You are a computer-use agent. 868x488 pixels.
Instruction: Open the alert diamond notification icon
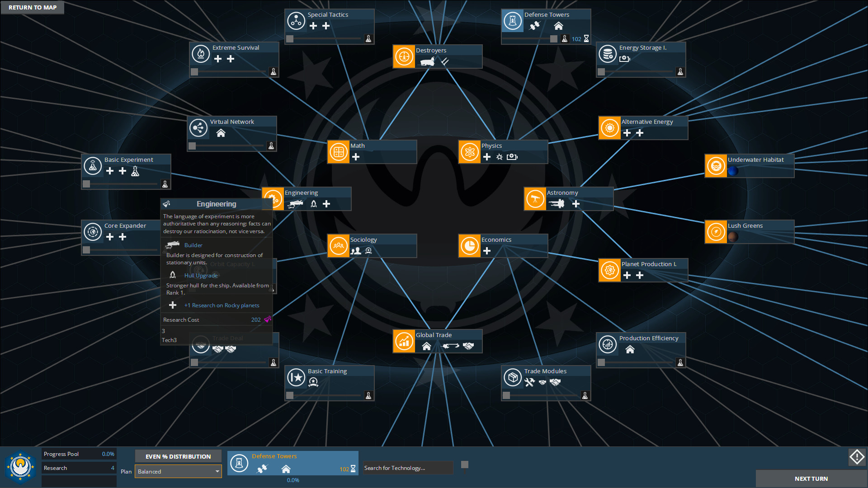click(x=857, y=457)
